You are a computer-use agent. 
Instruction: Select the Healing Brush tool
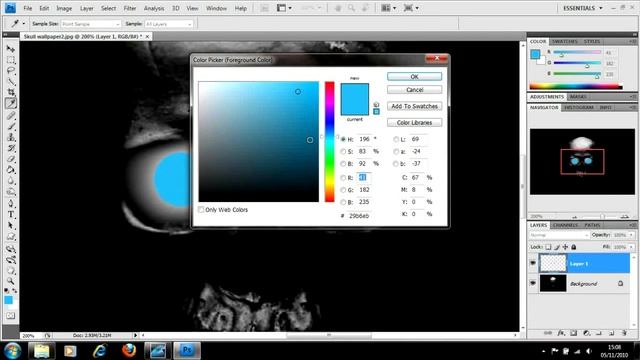click(x=11, y=116)
